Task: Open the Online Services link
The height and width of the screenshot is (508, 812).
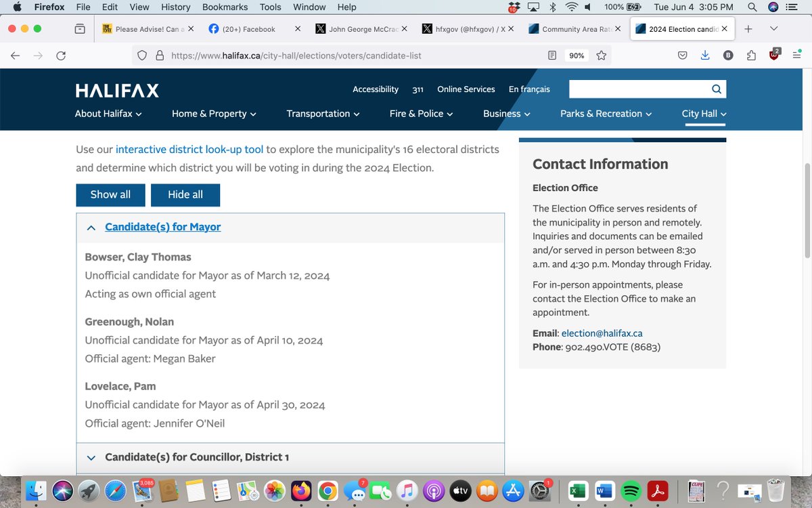Action: [466, 89]
